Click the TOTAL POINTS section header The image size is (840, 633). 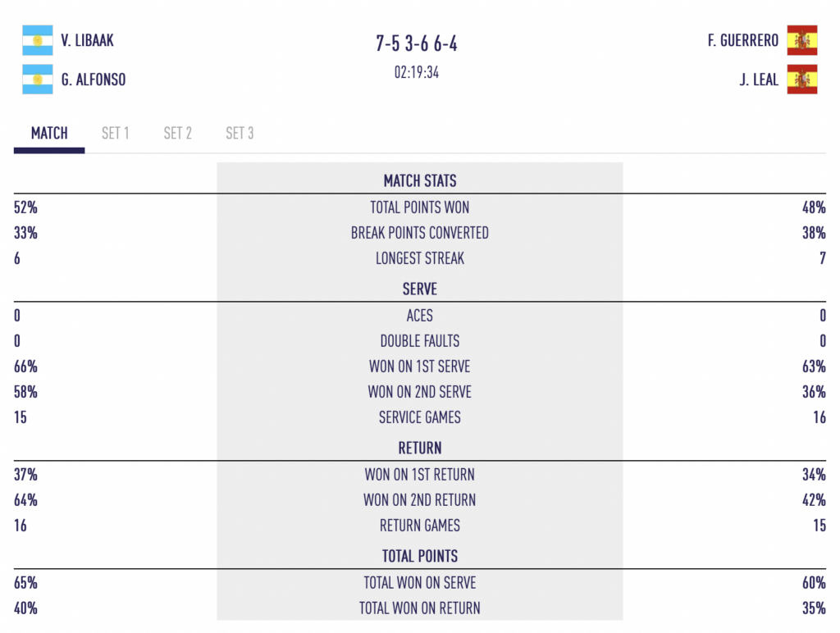(420, 557)
